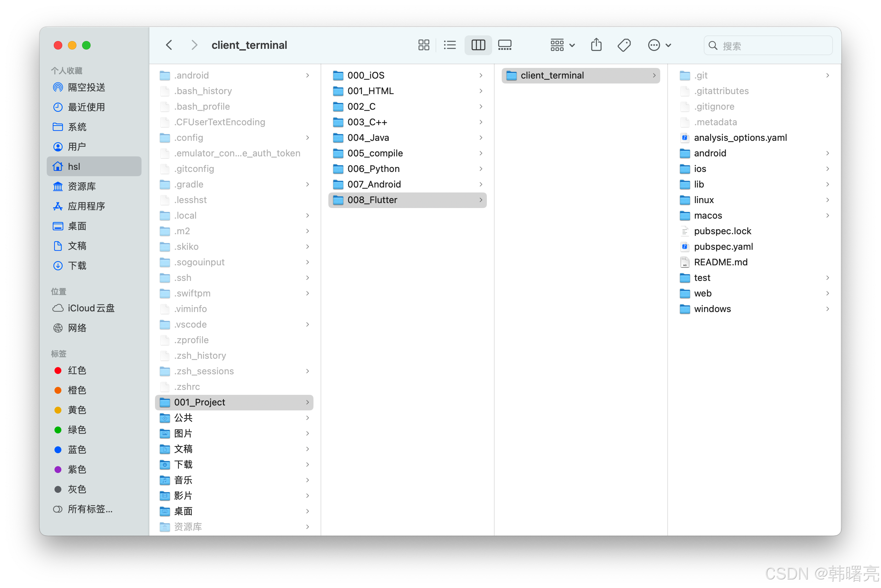
Task: Open 最近使用 recents in sidebar
Action: pos(94,107)
